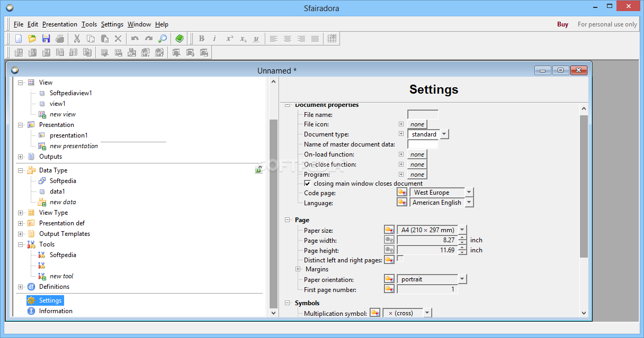Open the Edit menu
Viewport: 644px width, 338px height.
click(33, 24)
